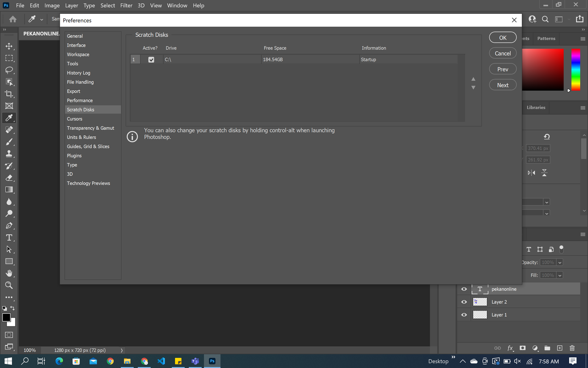
Task: Select the Brush tool
Action: (x=9, y=142)
